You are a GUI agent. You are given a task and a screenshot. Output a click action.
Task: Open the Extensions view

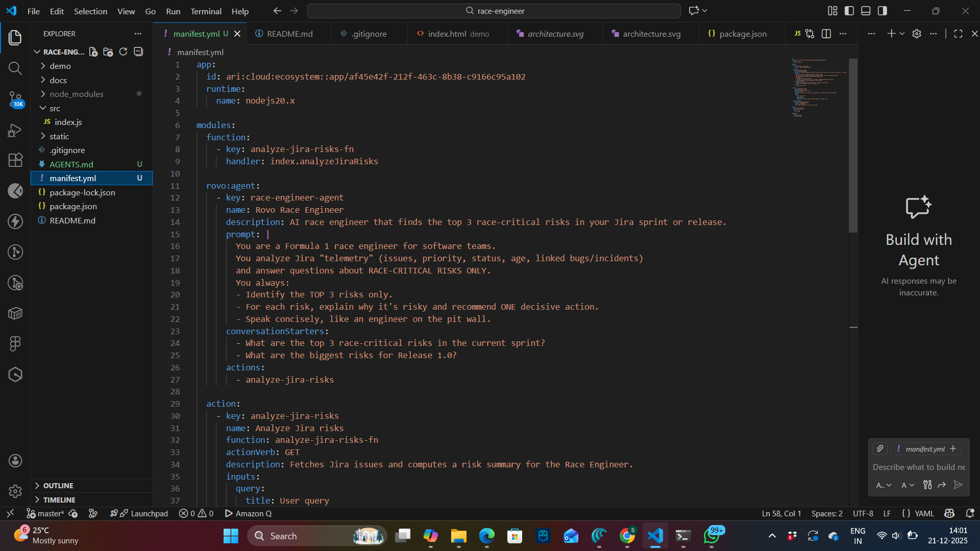click(x=15, y=160)
